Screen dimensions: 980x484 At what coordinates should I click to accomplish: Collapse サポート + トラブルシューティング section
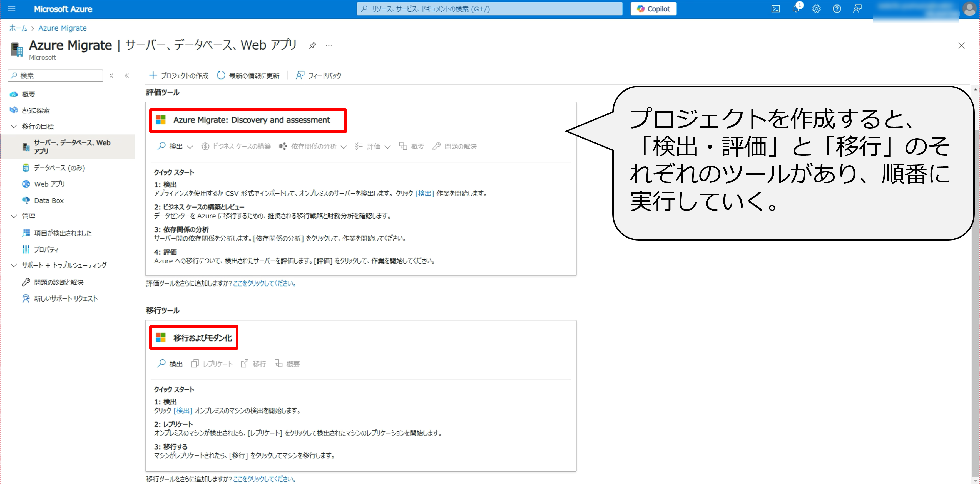14,265
